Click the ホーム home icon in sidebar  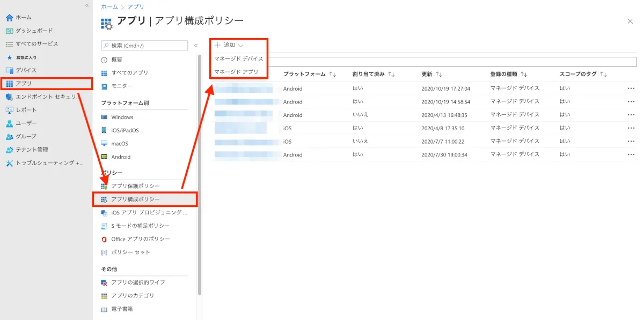pyautogui.click(x=9, y=18)
